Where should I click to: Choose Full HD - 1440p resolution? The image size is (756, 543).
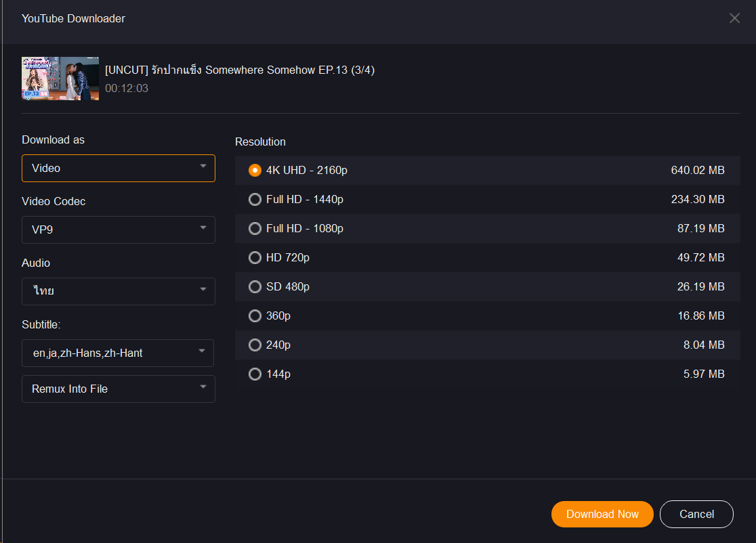(x=255, y=200)
